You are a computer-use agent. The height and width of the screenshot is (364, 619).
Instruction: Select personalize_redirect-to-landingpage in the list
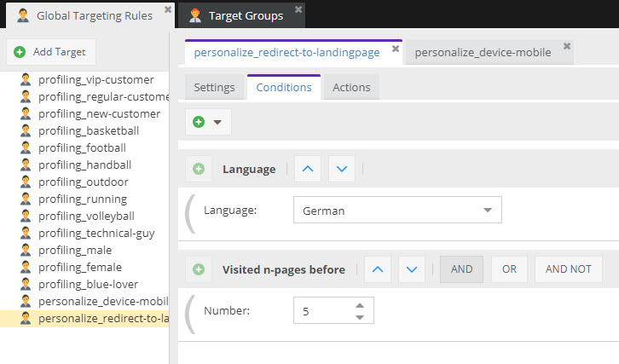[x=84, y=318]
